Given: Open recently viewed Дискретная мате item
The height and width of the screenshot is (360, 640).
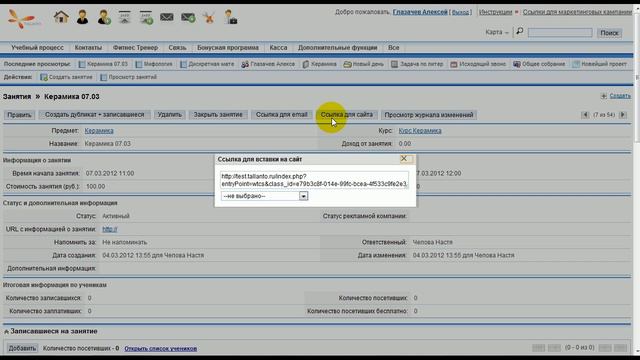Looking at the screenshot, I should click(x=207, y=64).
